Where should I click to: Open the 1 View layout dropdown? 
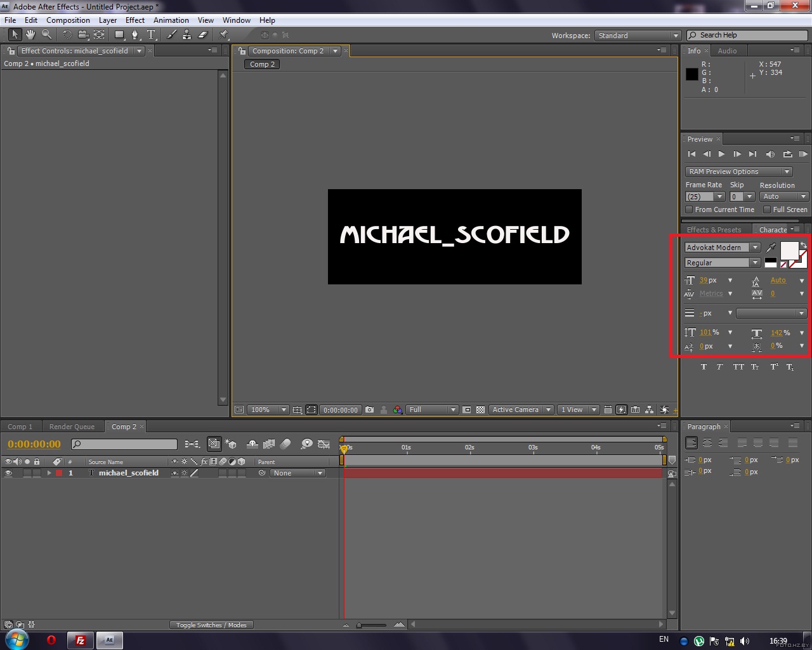[579, 410]
